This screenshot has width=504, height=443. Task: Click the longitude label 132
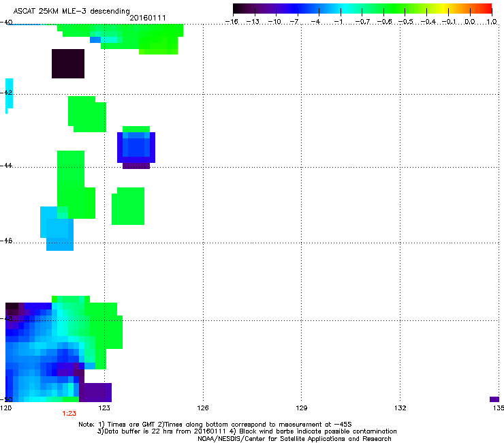[400, 408]
